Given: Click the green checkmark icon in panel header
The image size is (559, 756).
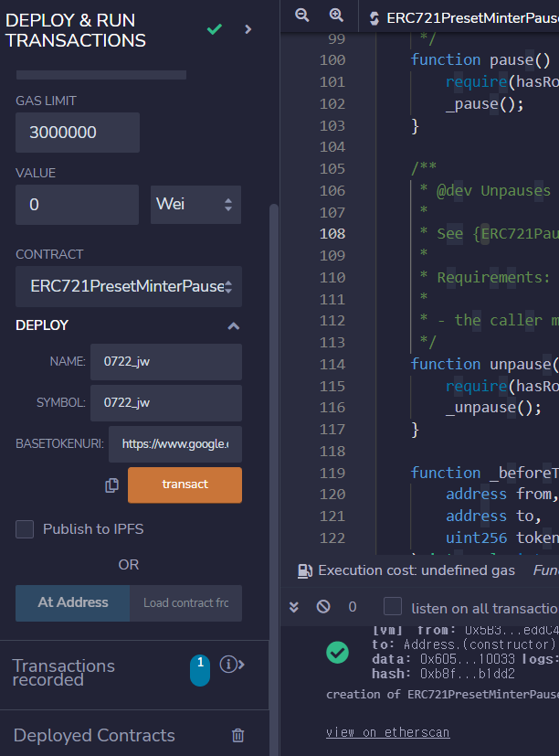Looking at the screenshot, I should point(215,29).
